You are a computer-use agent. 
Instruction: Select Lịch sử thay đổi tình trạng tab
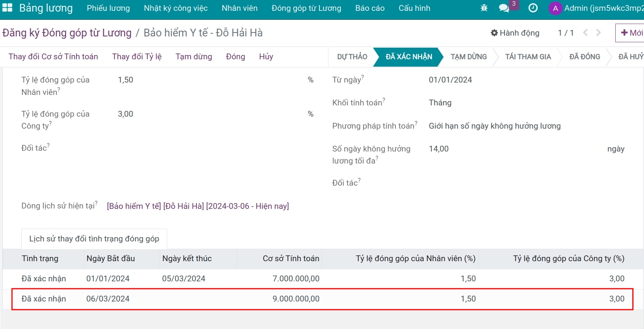[94, 239]
